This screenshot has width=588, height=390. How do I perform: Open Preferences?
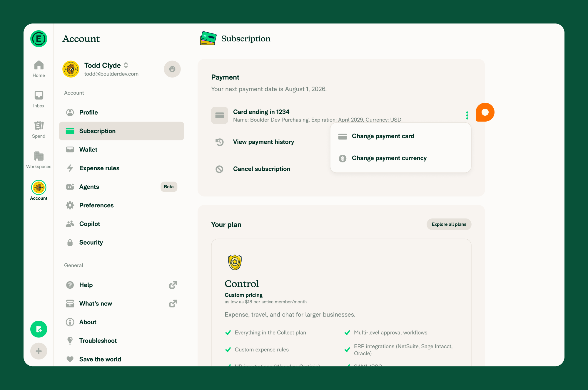(121, 205)
